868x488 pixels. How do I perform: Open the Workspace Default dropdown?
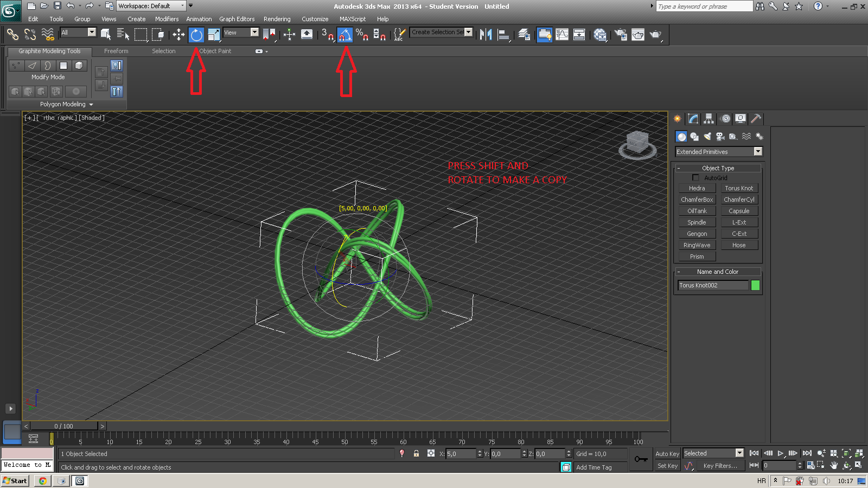coord(151,6)
